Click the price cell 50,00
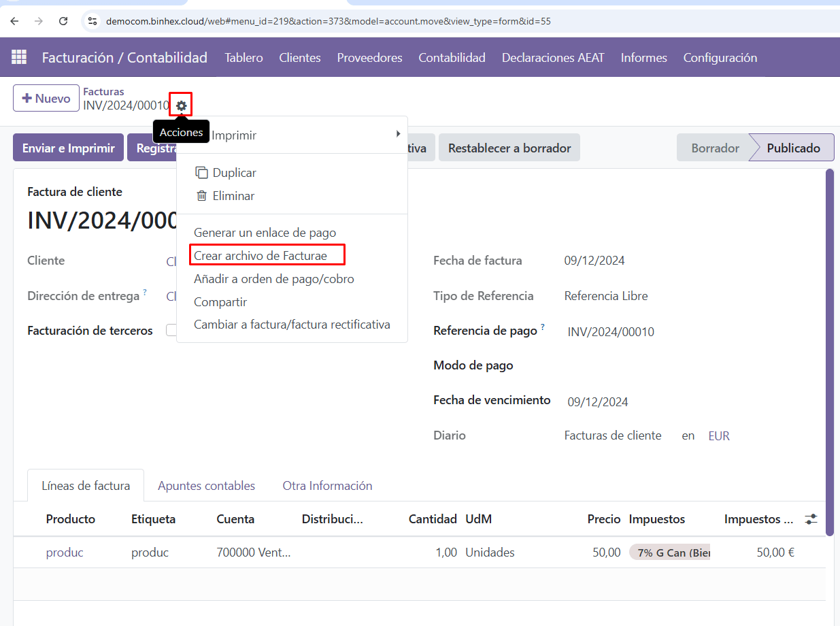Image resolution: width=840 pixels, height=626 pixels. (606, 553)
